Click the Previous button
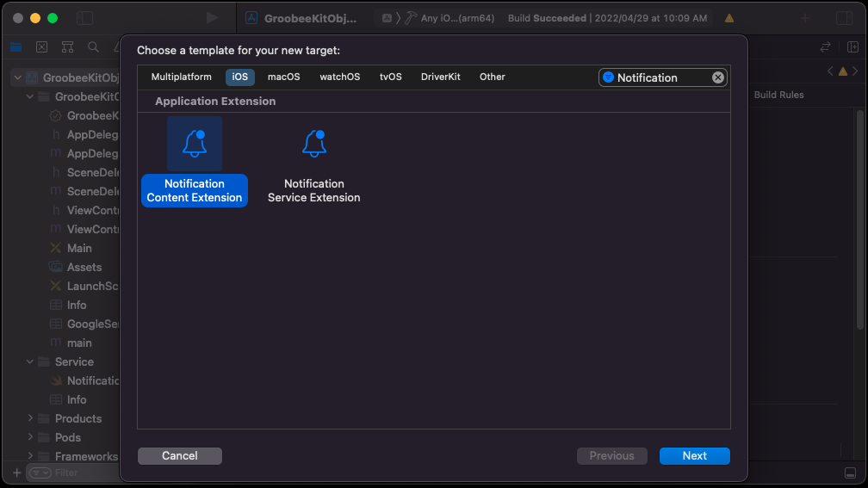 pyautogui.click(x=611, y=455)
